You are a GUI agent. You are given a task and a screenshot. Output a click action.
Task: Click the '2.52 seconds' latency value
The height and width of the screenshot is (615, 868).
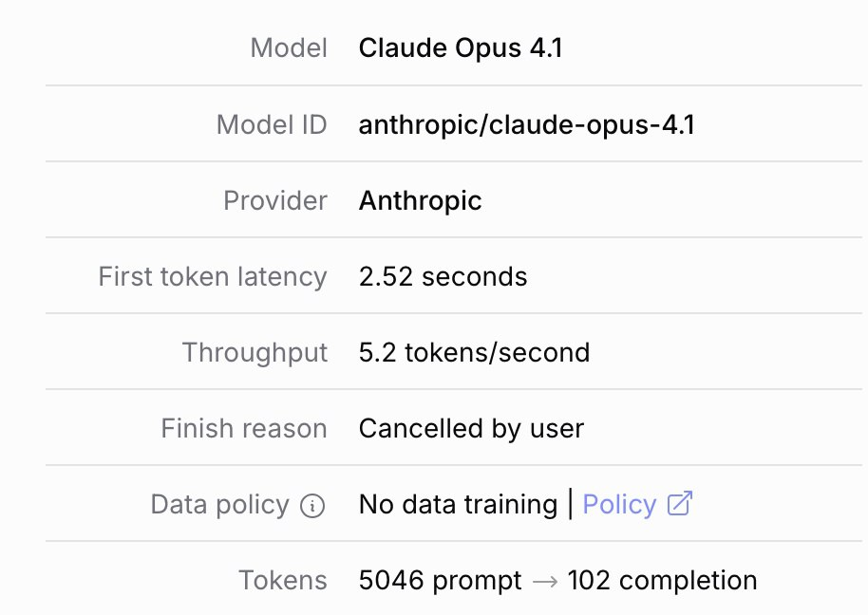(443, 276)
